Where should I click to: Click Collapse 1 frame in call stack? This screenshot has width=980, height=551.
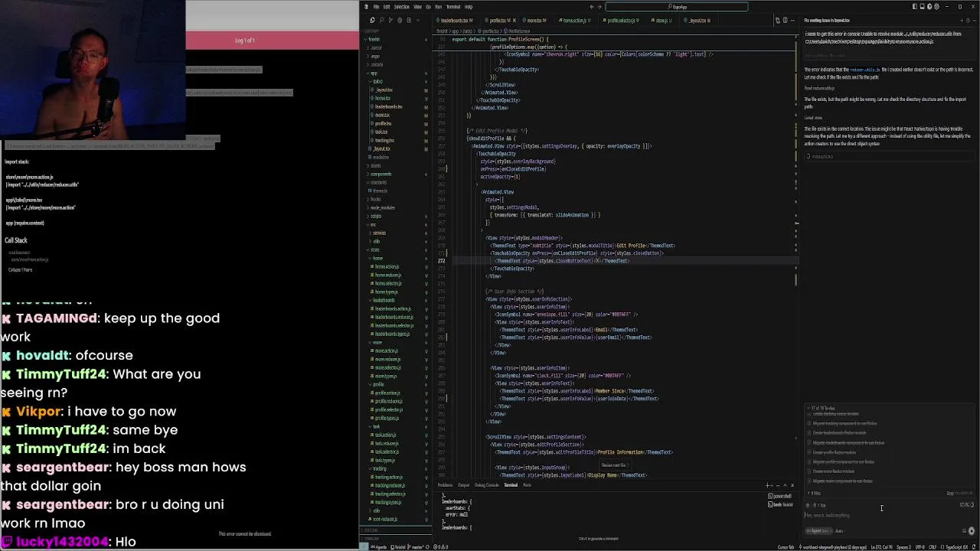click(x=20, y=269)
